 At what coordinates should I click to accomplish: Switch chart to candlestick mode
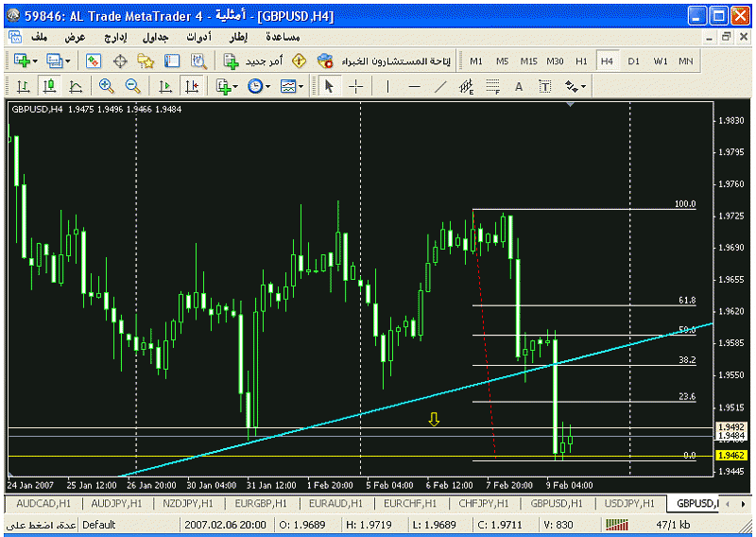pyautogui.click(x=48, y=86)
